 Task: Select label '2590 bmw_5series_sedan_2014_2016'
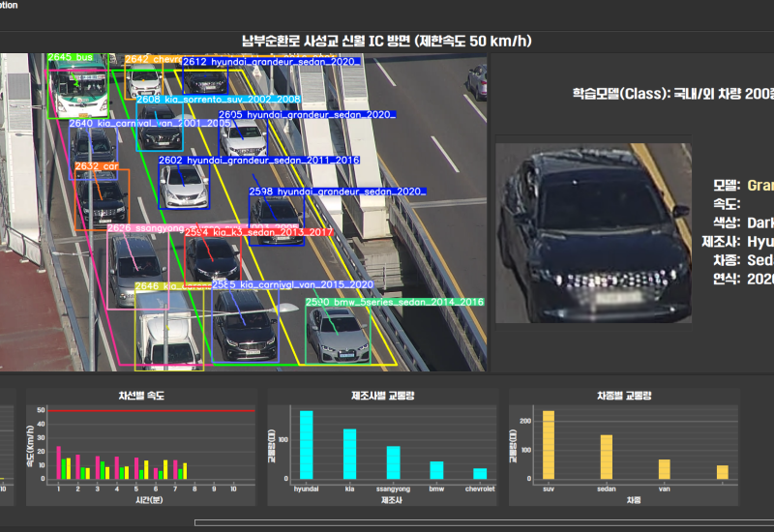tap(395, 302)
